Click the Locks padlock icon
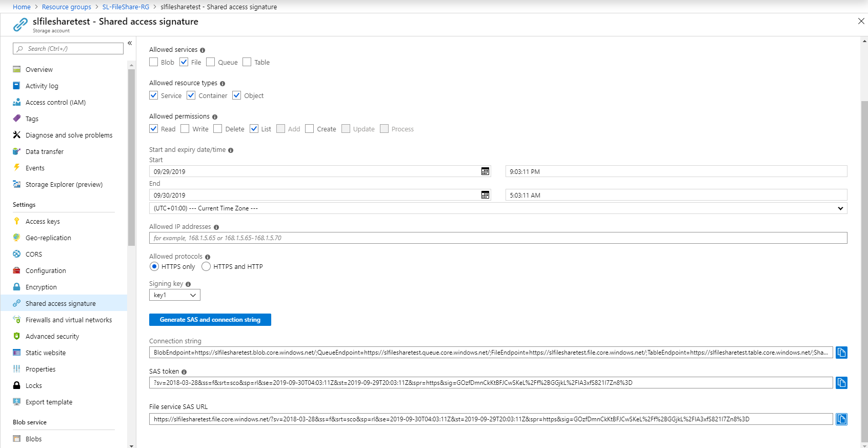 [x=17, y=385]
